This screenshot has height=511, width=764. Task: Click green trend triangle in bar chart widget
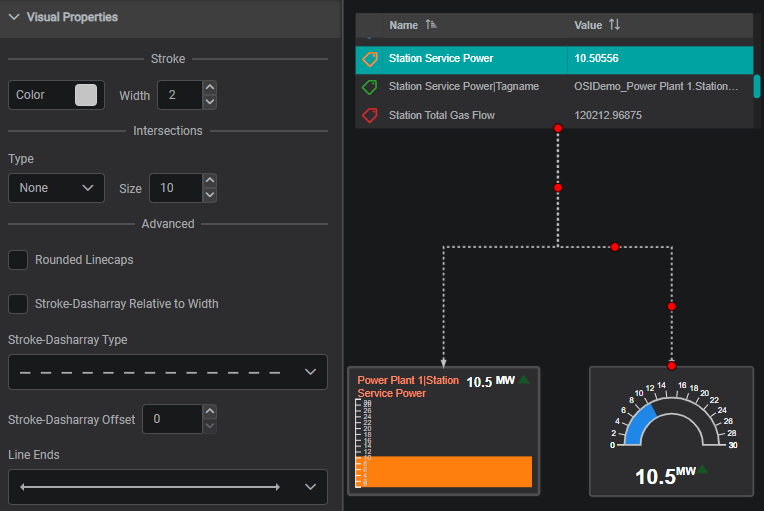[524, 379]
